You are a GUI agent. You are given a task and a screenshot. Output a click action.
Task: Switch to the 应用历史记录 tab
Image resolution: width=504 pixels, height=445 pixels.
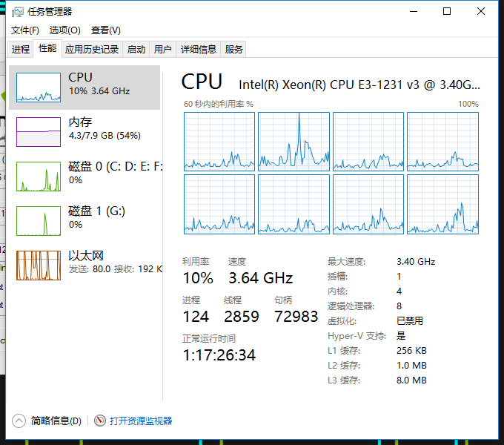pos(92,50)
